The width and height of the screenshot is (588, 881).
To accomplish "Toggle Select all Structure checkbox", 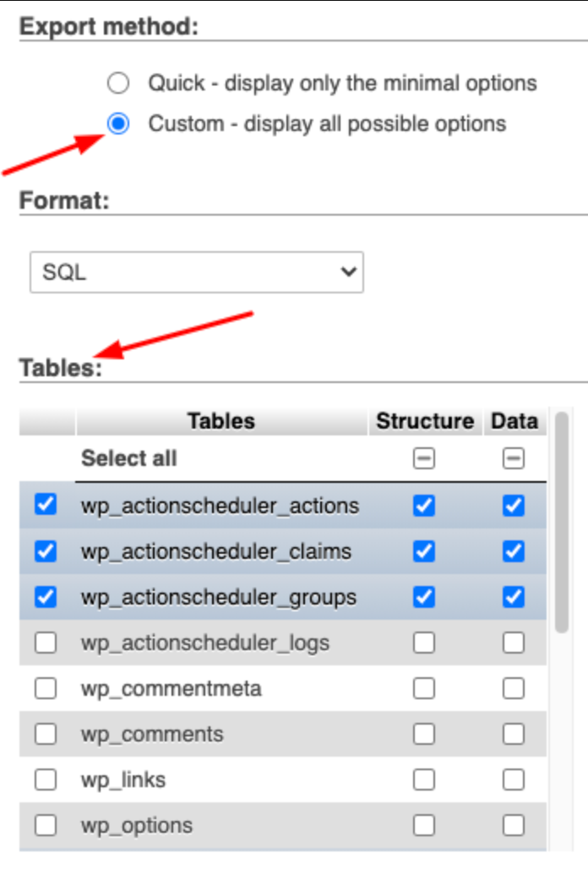I will click(x=423, y=459).
